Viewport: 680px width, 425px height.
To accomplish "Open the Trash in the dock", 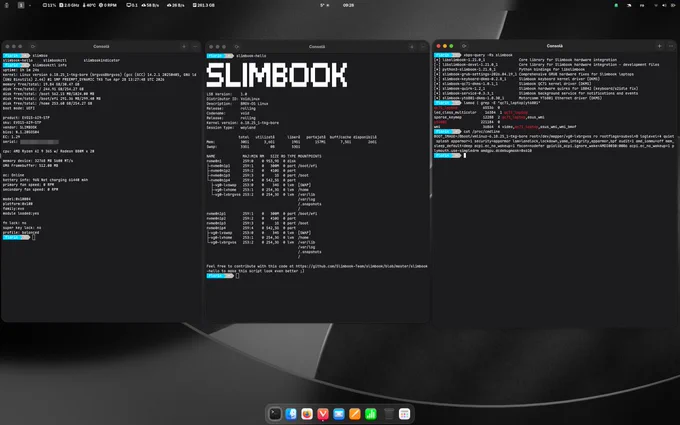I will click(x=389, y=414).
